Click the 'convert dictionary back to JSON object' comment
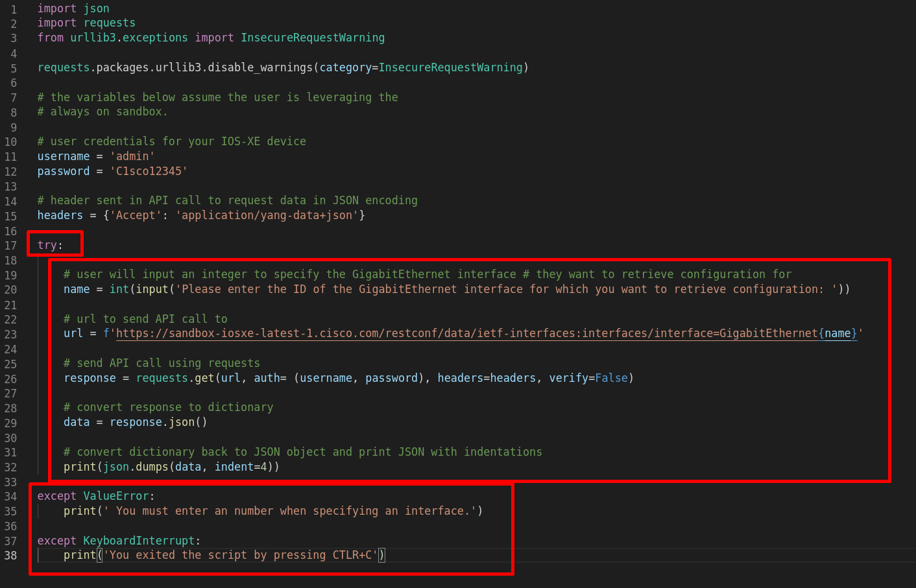Viewport: 916px width, 588px height. [303, 452]
